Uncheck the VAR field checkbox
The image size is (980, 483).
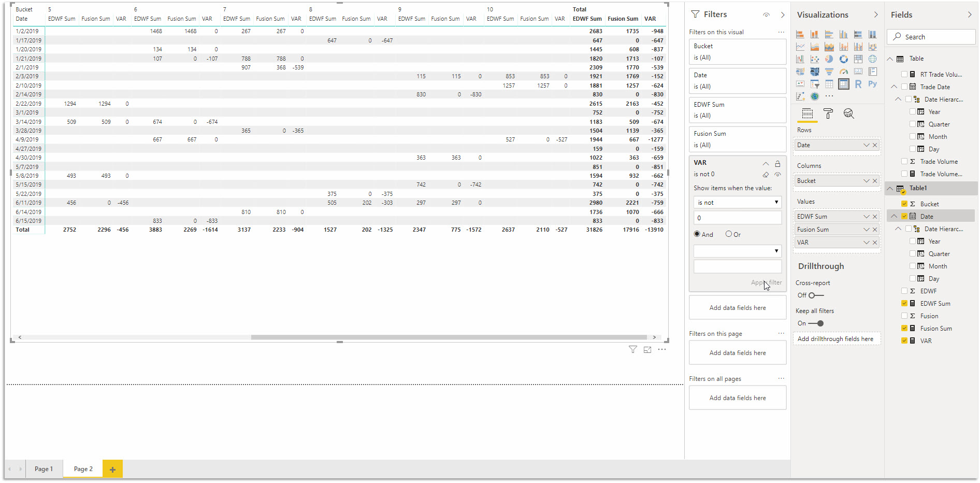pyautogui.click(x=904, y=340)
